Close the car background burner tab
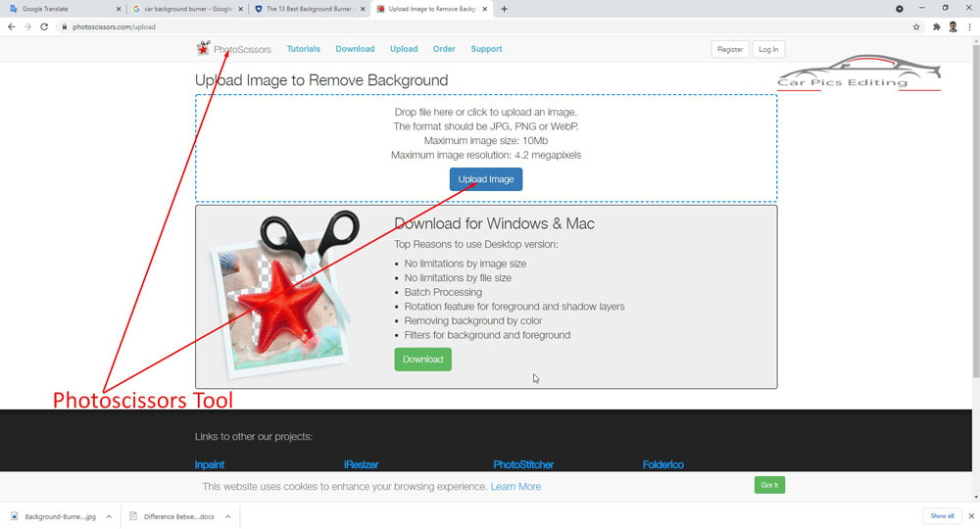980x529 pixels. click(241, 9)
